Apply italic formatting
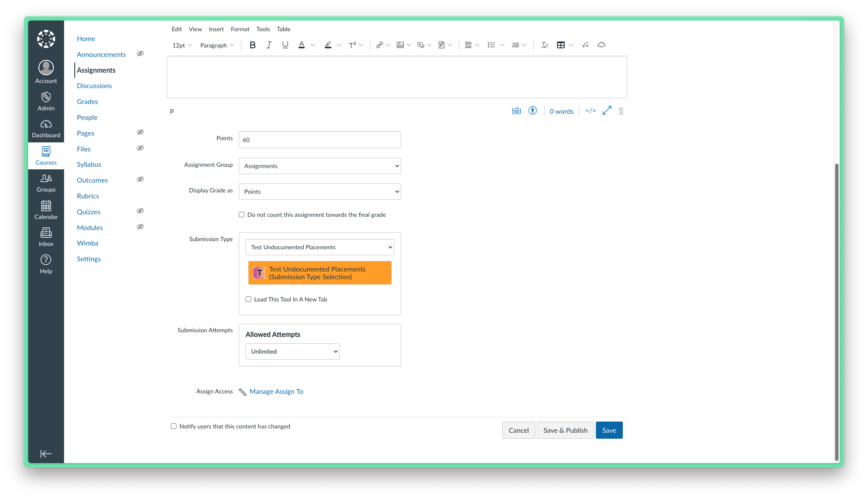Screen dimensions: 868x499 click(269, 45)
